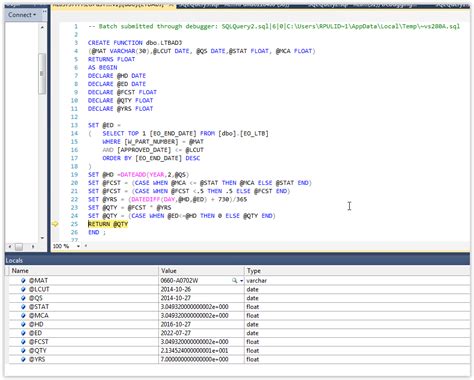Select the @QTY variable name in Locals
The image size is (474, 380).
click(38, 351)
